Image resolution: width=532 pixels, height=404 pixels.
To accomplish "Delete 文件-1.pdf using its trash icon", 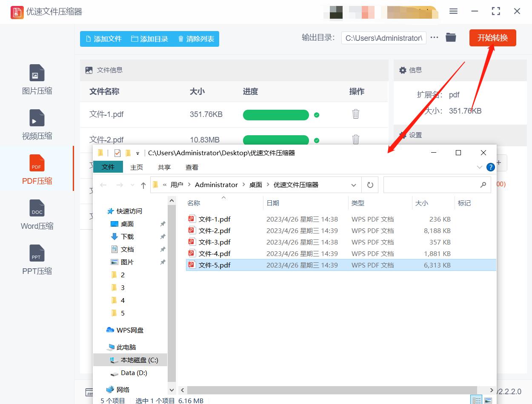I will coord(356,115).
